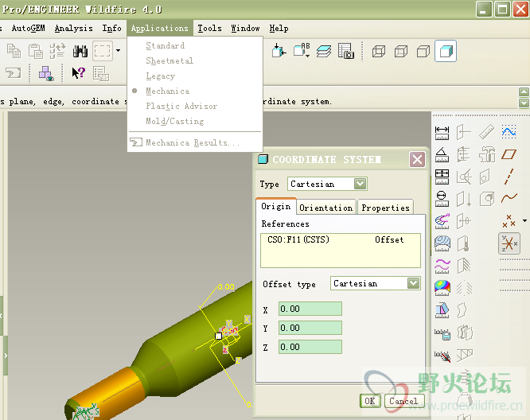The image size is (530, 420).
Task: Switch to Wireframe display mode
Action: [x=379, y=52]
